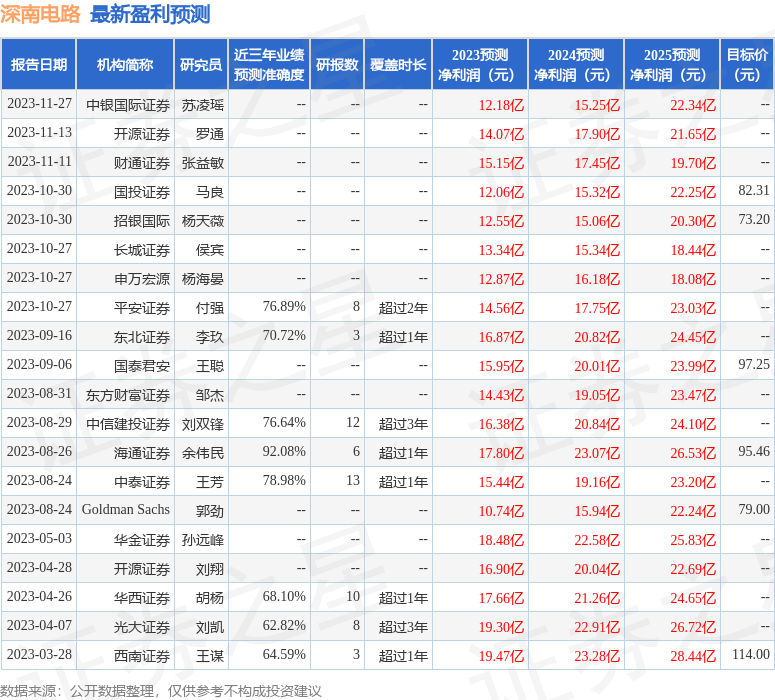Click 2025预测净利润 column header

[672, 64]
